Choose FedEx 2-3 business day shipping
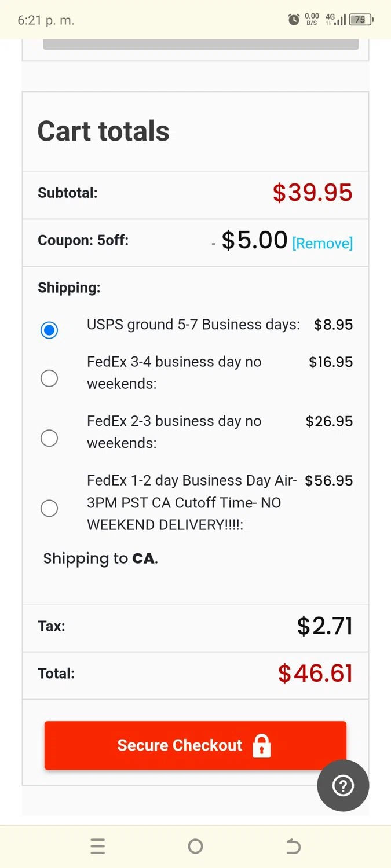Screen dimensions: 391x868 pos(49,438)
